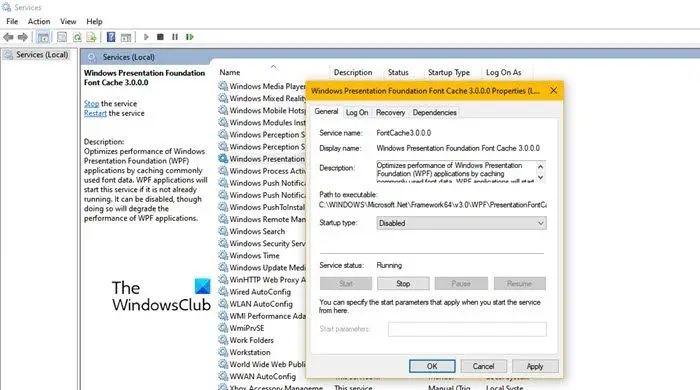Screen dimensions: 700x390
Task: Click the Start Service play icon
Action: (146, 37)
